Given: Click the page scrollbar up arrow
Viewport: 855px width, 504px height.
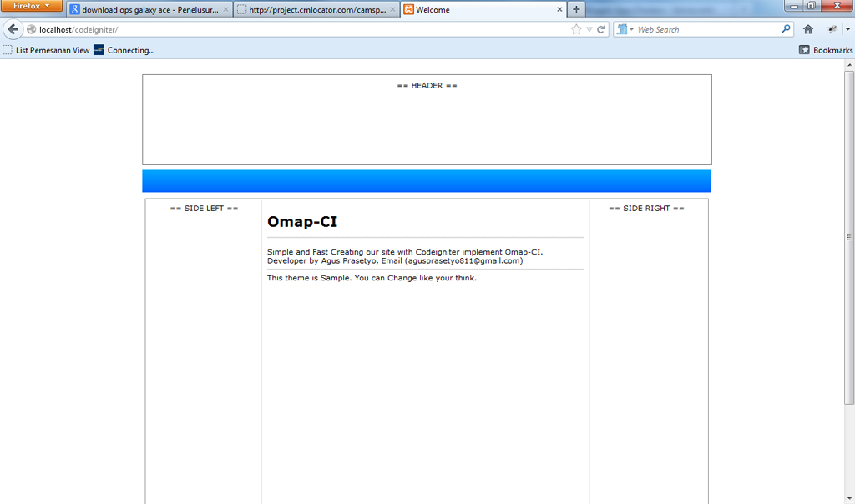Looking at the screenshot, I should click(x=849, y=65).
